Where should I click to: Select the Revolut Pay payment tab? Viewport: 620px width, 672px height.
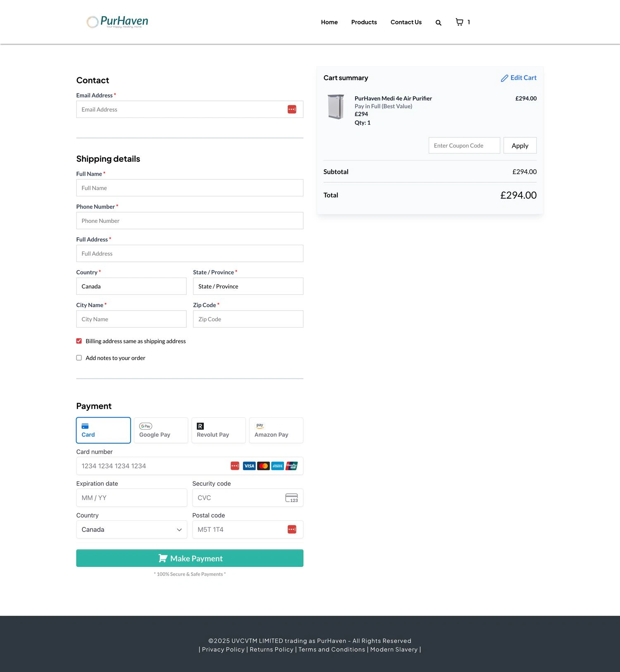219,430
